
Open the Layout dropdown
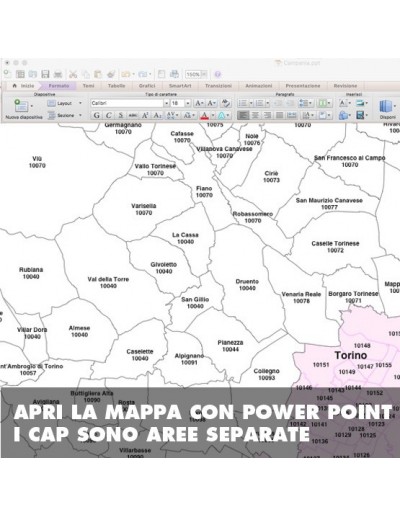tap(64, 103)
